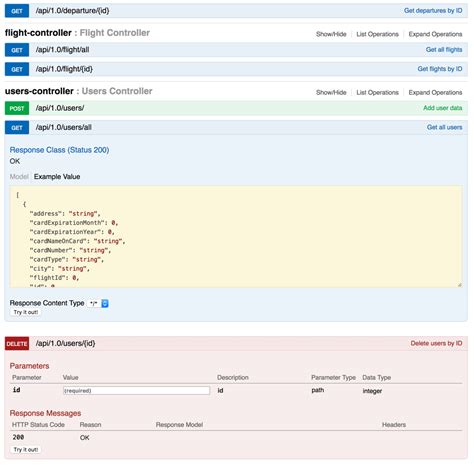Screen dimensions: 474x468
Task: Click the 'Get flights by ID' summary link
Action: coord(440,69)
